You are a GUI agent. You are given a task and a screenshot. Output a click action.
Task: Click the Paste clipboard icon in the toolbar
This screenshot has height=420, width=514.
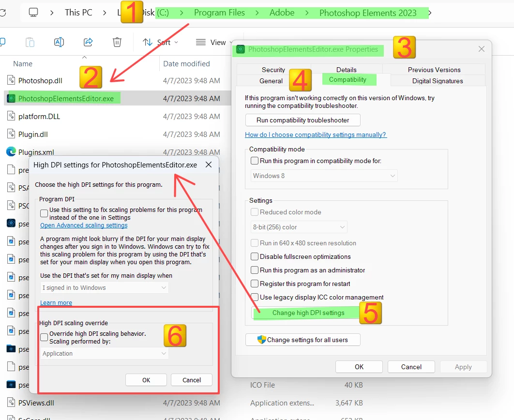pyautogui.click(x=30, y=42)
